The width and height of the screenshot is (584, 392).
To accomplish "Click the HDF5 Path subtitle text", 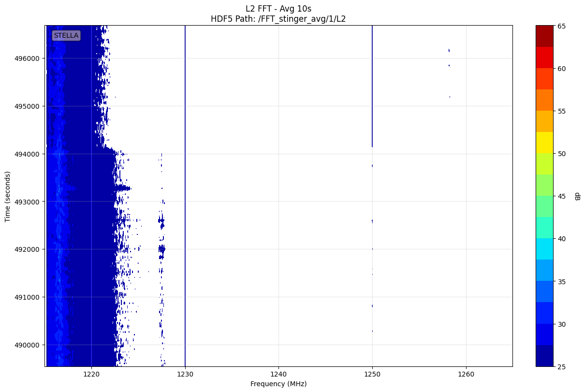I will 278,19.
